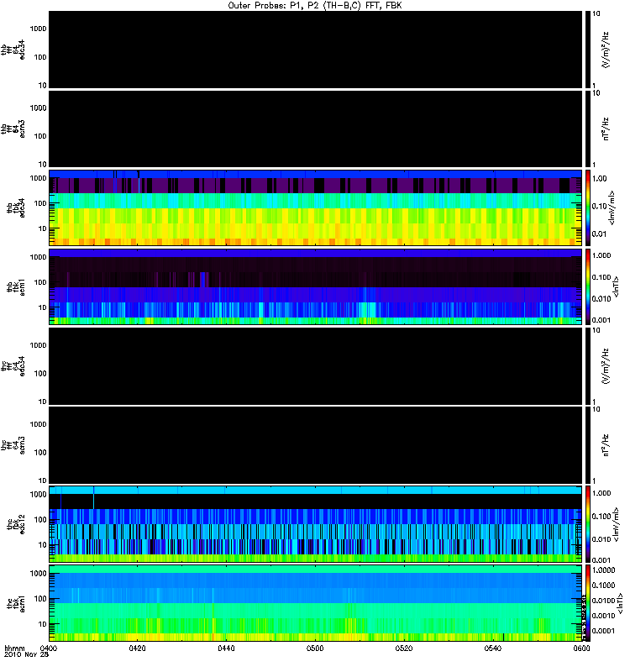The height and width of the screenshot is (672, 630).
Task: Click the 'thb fff 64 edc34' y-axis panel label
Action: (13, 50)
